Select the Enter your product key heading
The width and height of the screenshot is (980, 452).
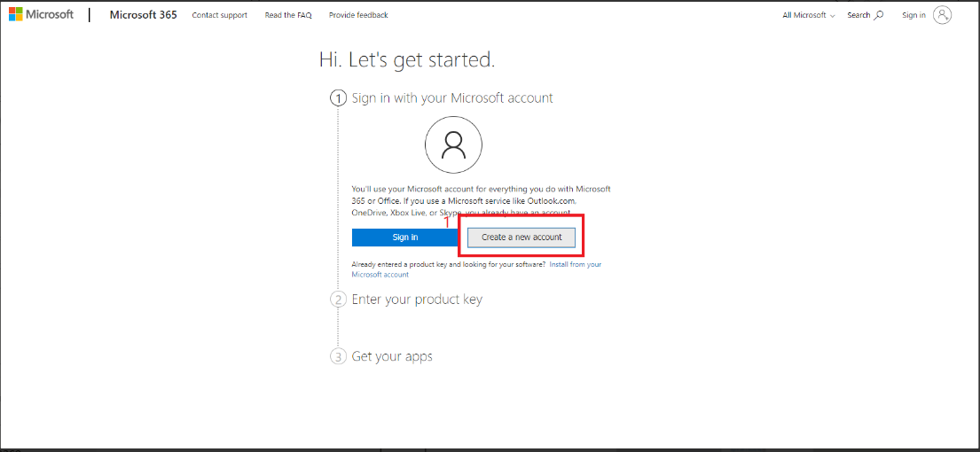(x=417, y=300)
